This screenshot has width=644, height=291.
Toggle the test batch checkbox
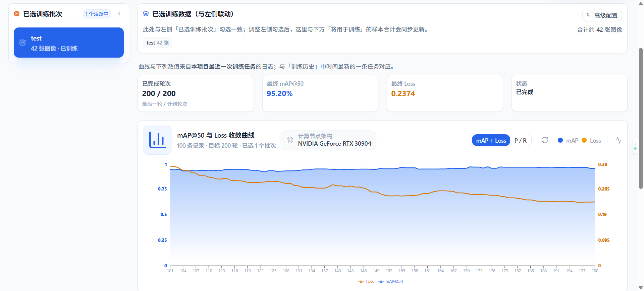click(x=22, y=43)
